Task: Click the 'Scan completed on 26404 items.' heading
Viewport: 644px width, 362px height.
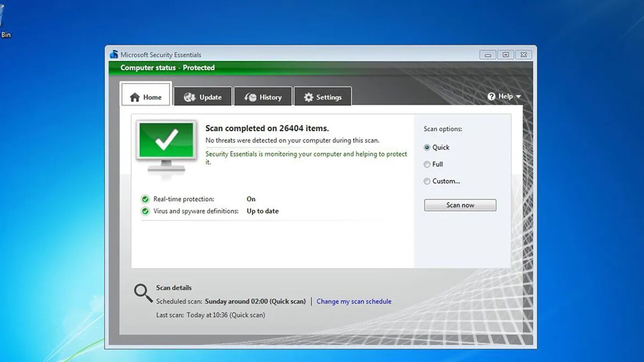Action: 267,128
